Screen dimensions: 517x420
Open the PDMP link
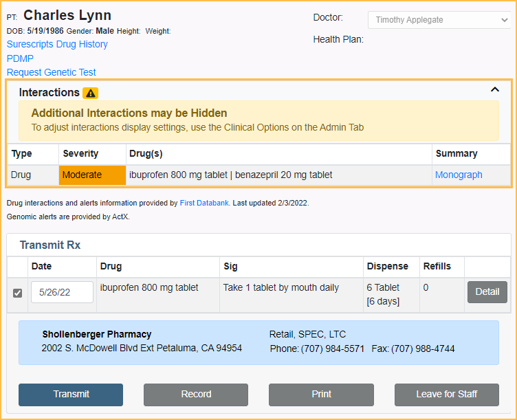point(20,58)
